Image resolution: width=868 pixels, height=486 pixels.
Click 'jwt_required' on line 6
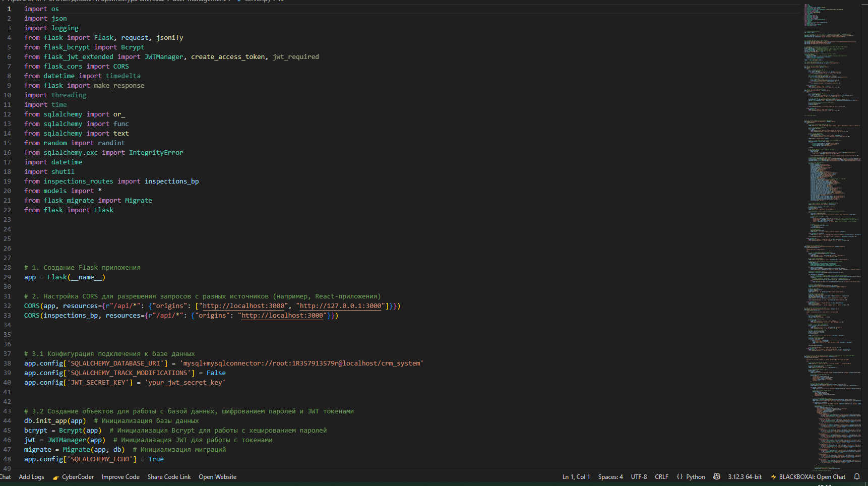296,57
